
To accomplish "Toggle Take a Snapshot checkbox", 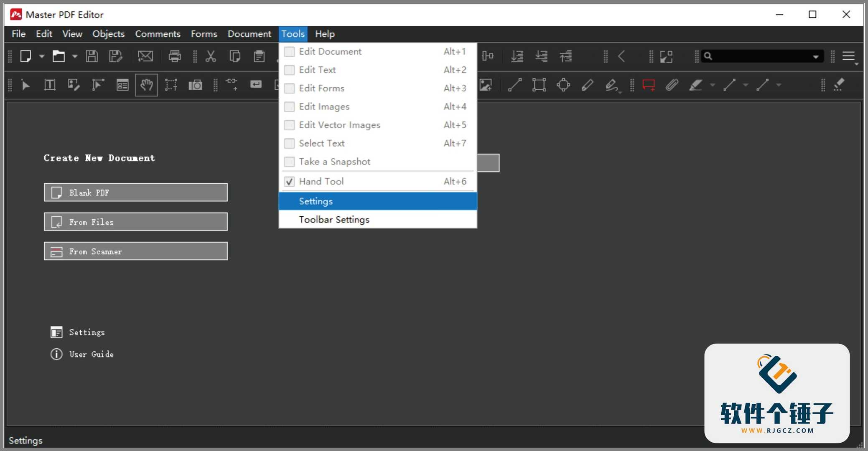I will click(289, 162).
